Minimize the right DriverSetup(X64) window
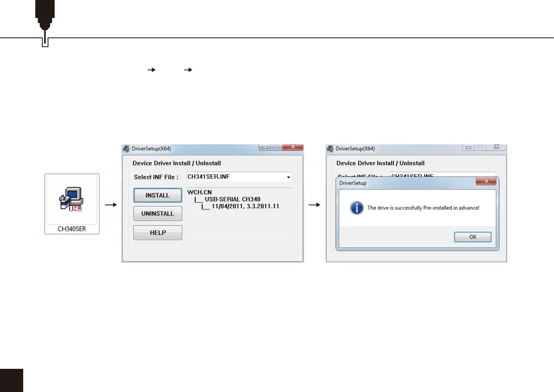Screen dimensions: 554x392 (x=469, y=147)
